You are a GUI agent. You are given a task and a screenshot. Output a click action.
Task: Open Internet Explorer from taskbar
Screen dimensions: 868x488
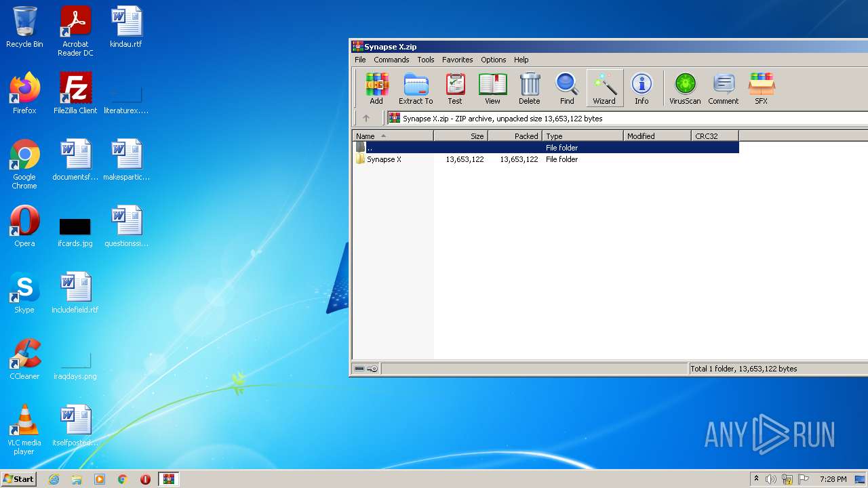54,479
